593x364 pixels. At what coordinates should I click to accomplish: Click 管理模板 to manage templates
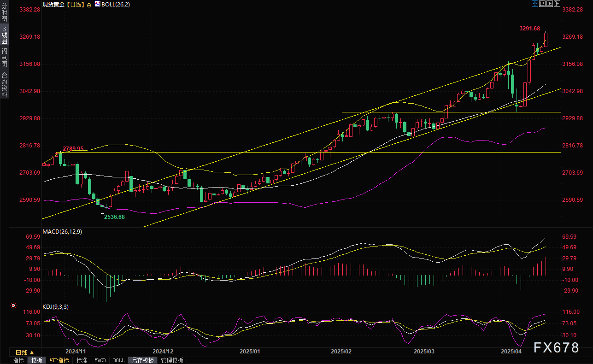[172, 360]
